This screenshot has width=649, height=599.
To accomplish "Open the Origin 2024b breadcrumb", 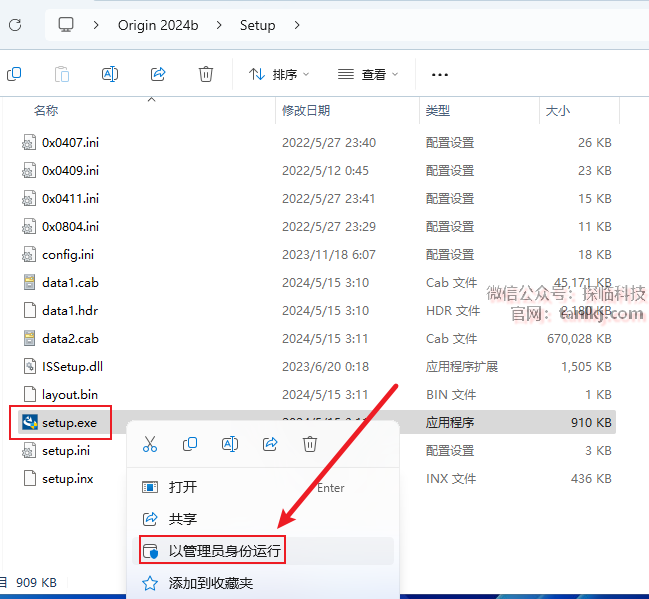I will pyautogui.click(x=158, y=25).
